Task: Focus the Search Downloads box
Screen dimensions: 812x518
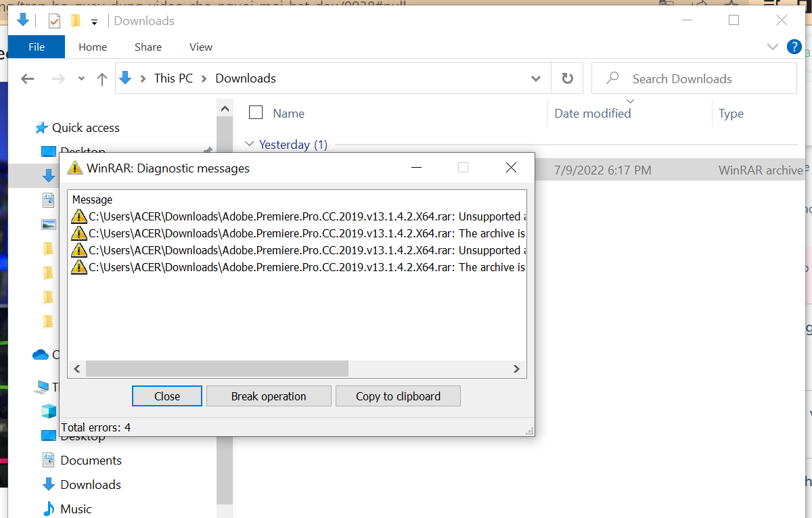Action: click(x=694, y=78)
